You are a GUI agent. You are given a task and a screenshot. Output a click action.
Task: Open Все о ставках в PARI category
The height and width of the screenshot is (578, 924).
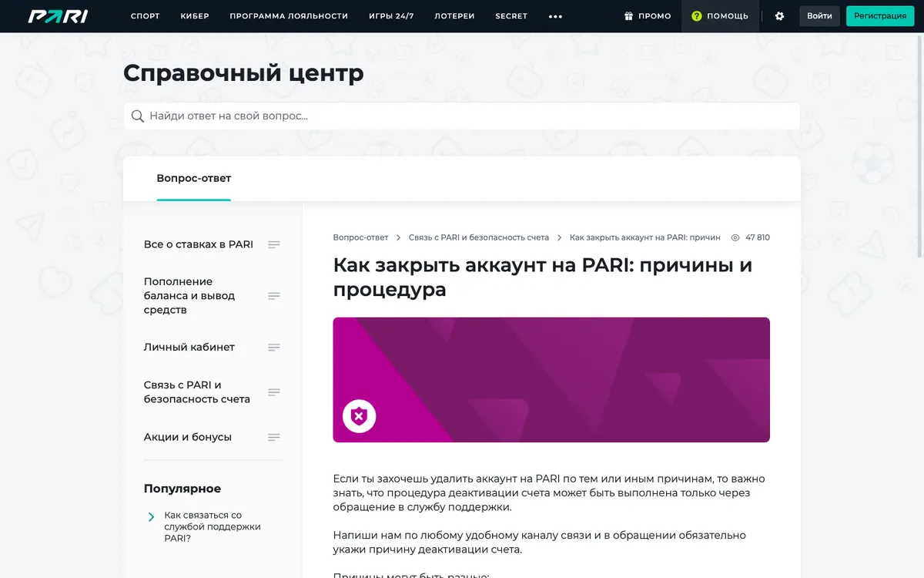click(x=199, y=244)
